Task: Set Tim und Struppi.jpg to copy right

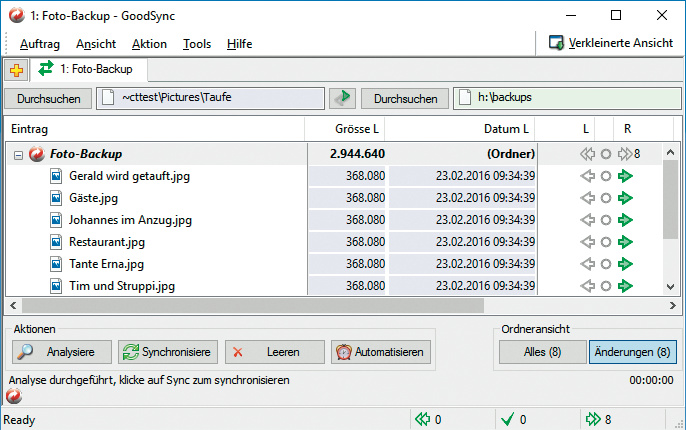Action: pyautogui.click(x=625, y=286)
